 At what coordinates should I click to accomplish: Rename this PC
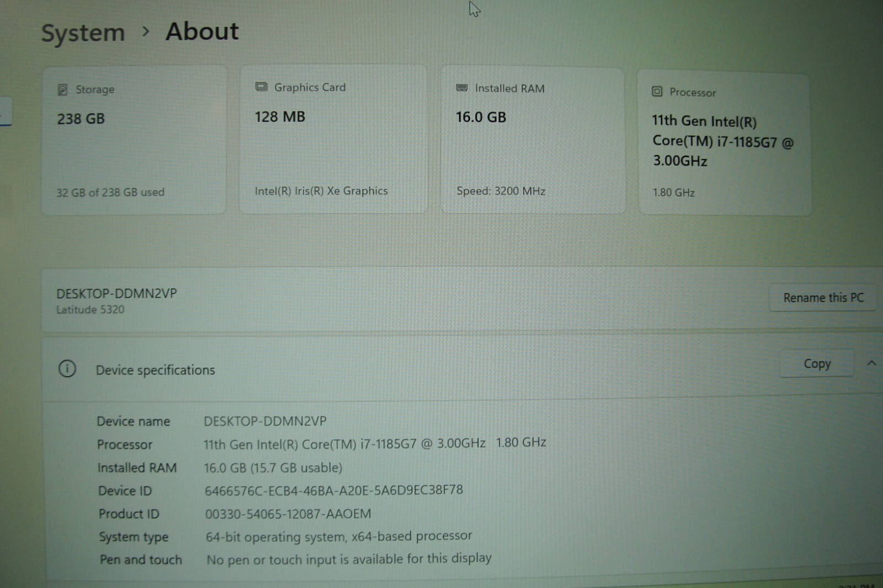(823, 298)
